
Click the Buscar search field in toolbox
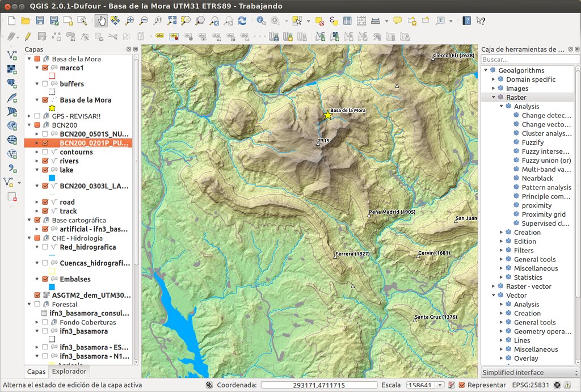pos(529,59)
